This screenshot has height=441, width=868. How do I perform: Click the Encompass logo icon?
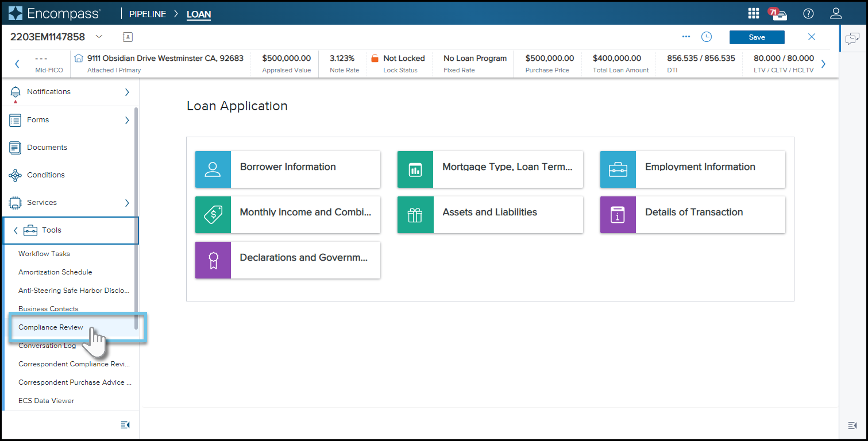[16, 13]
